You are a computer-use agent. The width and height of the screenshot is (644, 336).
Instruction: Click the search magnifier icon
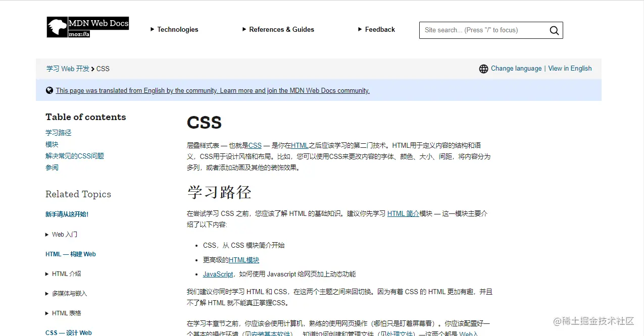(x=554, y=30)
